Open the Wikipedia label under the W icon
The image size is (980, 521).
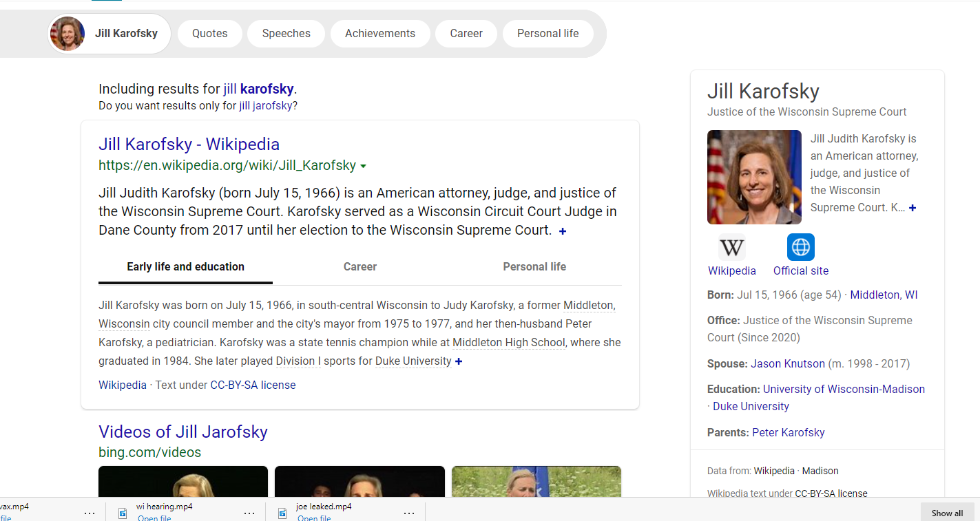coord(732,271)
